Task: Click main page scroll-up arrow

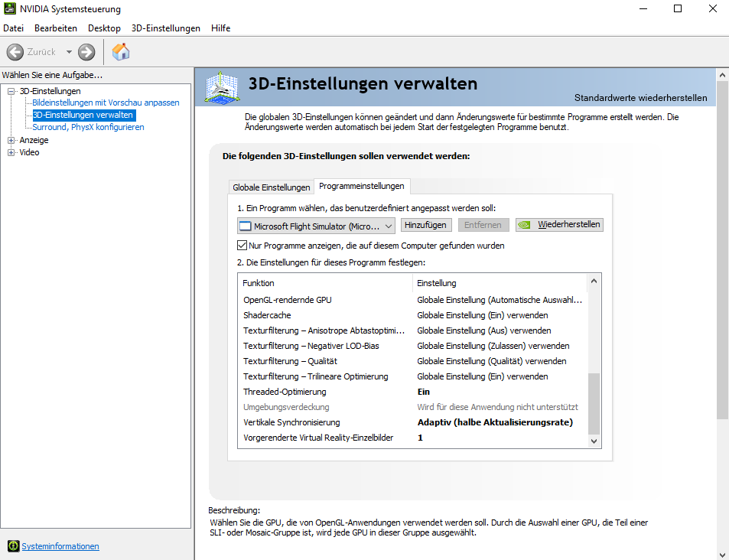Action: (x=722, y=75)
